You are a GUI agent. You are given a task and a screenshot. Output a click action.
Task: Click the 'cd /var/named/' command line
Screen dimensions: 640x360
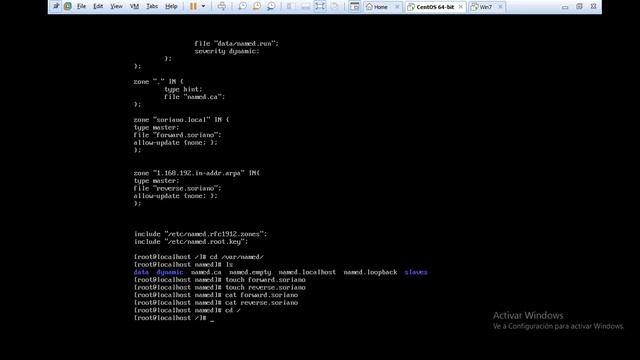[198, 257]
